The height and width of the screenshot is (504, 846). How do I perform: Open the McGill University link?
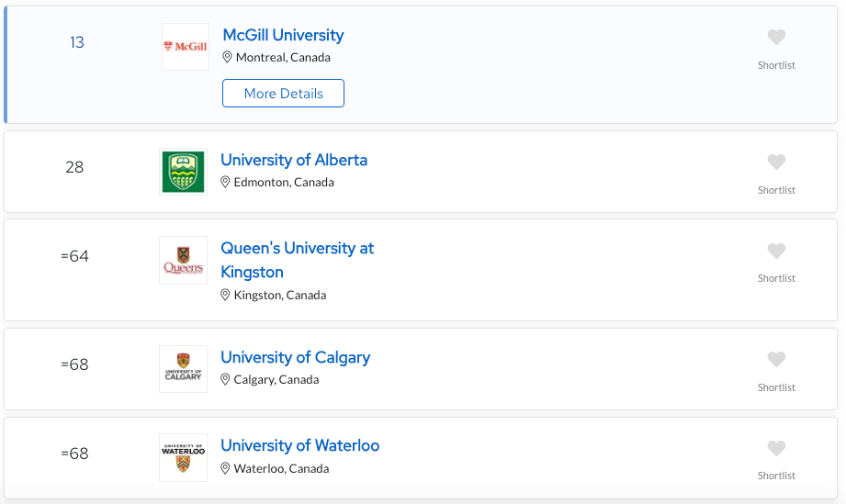(283, 35)
